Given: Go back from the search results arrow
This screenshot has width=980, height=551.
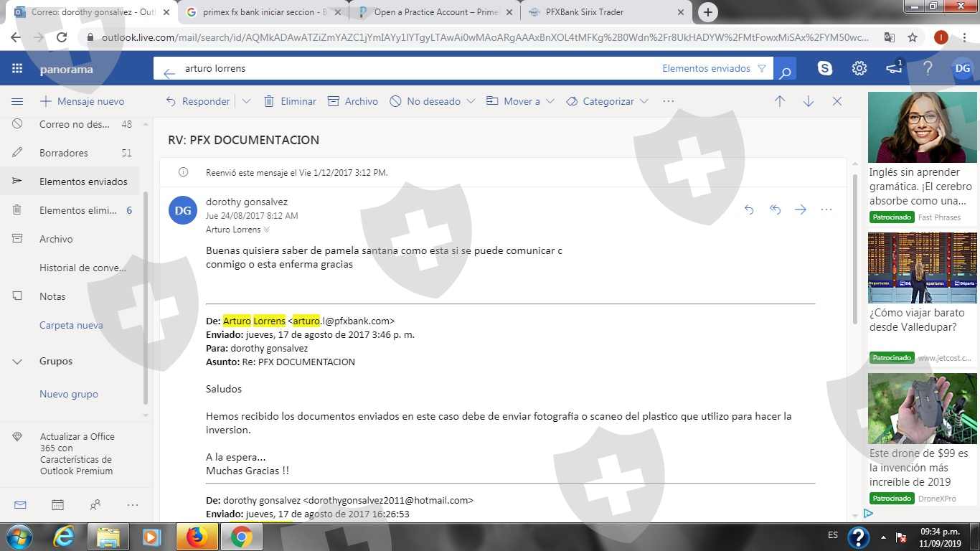Looking at the screenshot, I should [169, 72].
